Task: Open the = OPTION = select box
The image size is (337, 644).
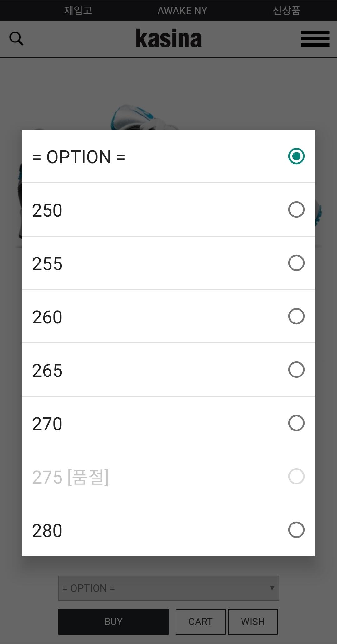Action: (168, 588)
